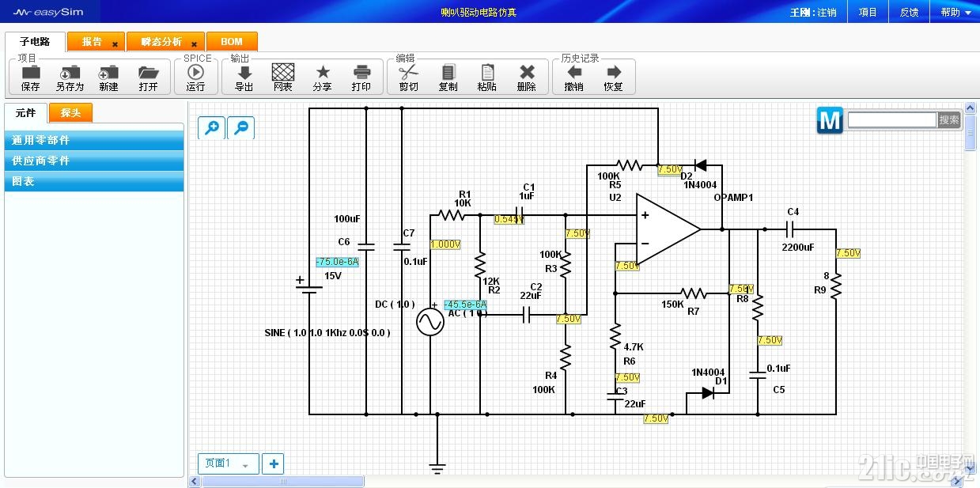
Task: Cut selection with 剪切 scissors
Action: (x=408, y=72)
